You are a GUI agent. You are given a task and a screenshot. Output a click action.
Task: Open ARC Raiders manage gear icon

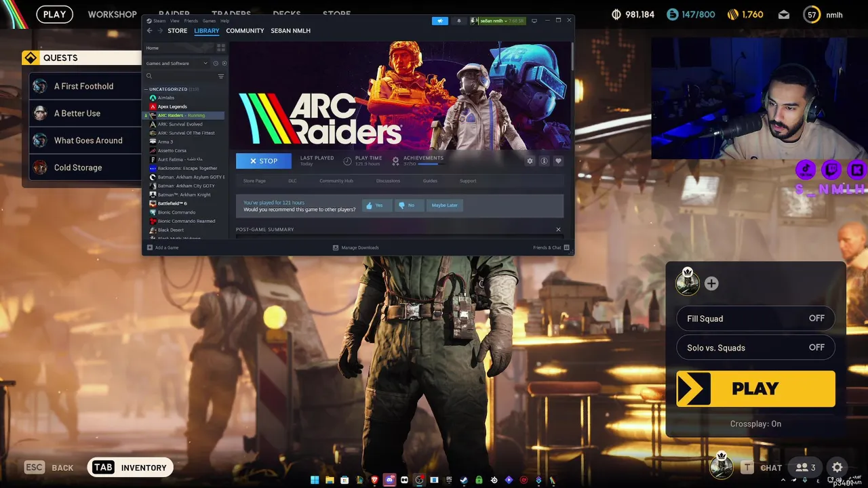coord(530,161)
